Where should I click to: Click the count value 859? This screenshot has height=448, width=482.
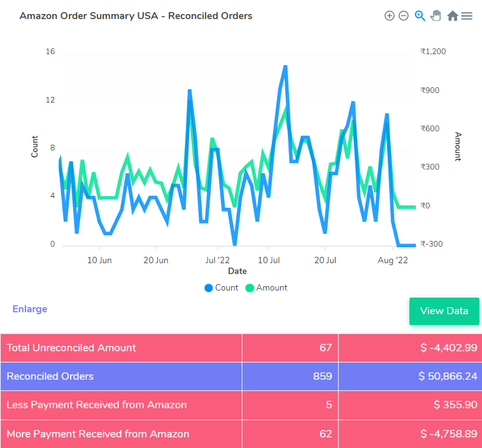coord(322,377)
